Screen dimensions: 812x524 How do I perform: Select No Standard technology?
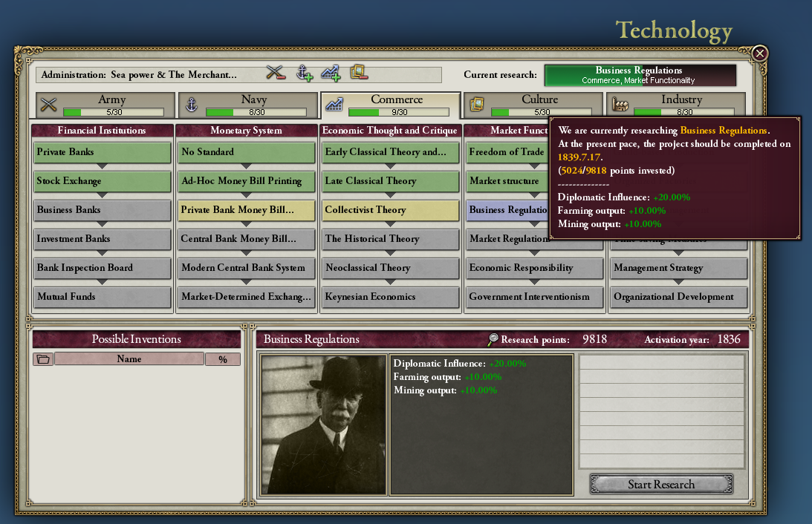[x=247, y=152]
